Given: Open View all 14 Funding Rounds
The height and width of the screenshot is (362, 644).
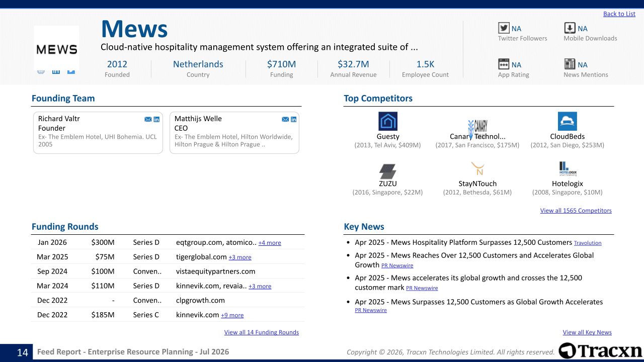Looking at the screenshot, I should pyautogui.click(x=262, y=332).
